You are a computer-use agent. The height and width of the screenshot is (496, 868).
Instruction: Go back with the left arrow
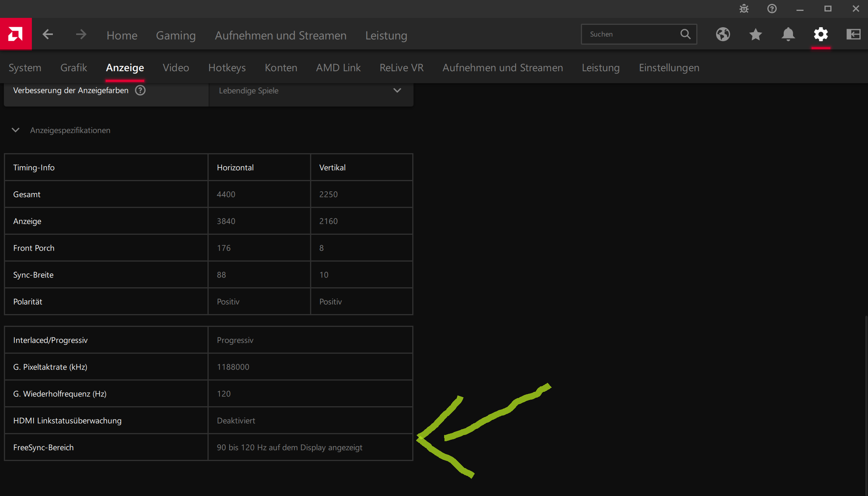click(48, 35)
